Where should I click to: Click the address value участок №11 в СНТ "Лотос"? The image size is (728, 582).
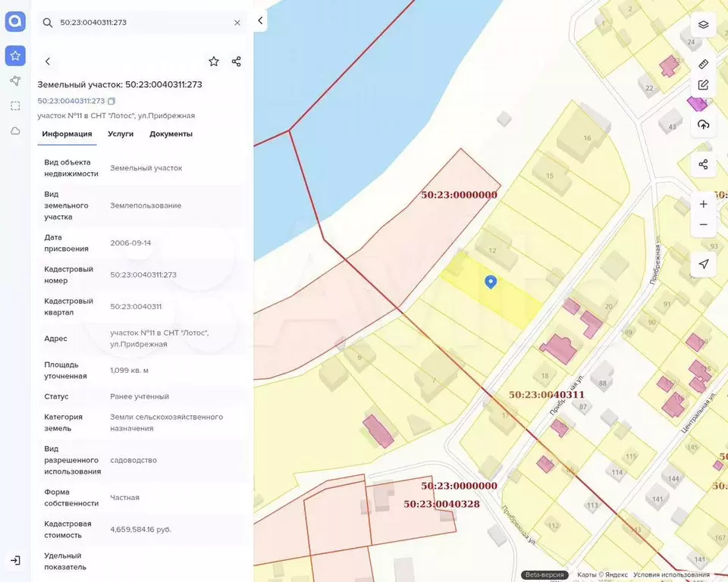pos(159,338)
